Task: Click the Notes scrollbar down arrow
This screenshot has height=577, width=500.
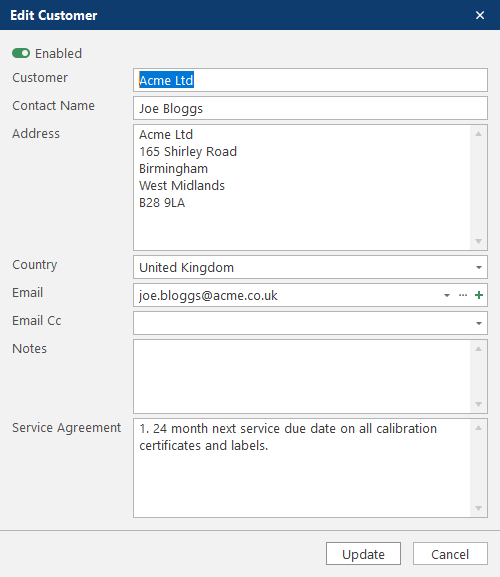Action: point(478,404)
